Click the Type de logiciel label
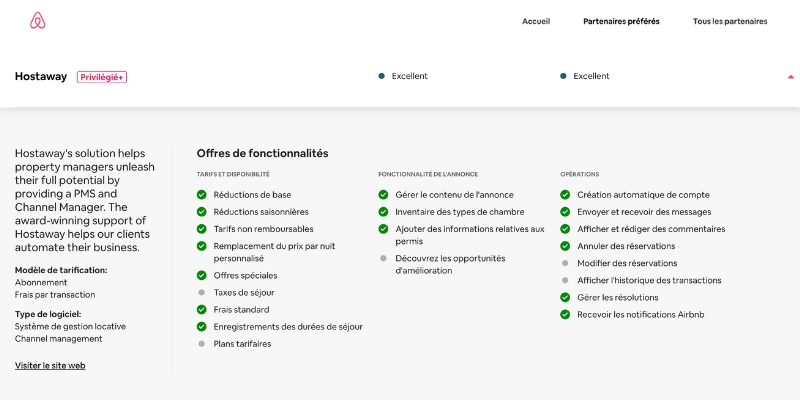 click(x=48, y=314)
